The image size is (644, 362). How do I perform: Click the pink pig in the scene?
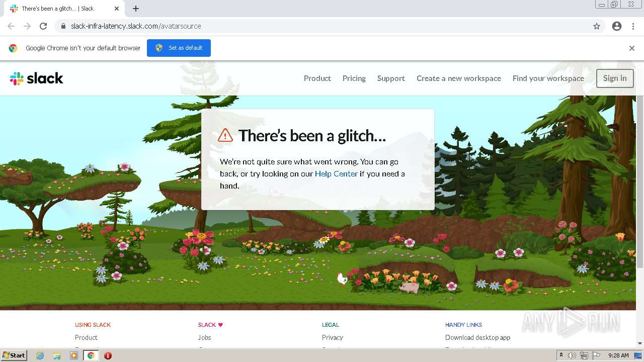click(410, 287)
